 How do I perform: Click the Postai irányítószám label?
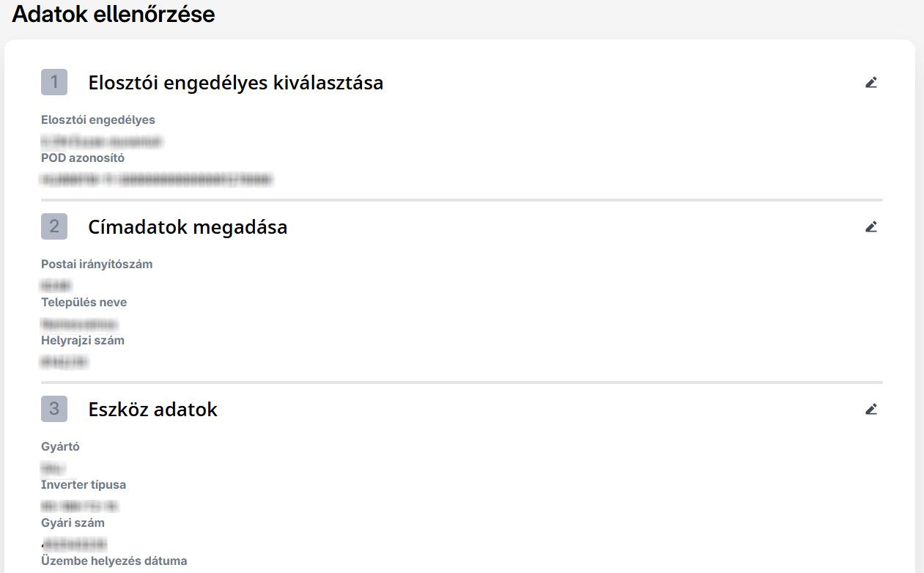click(97, 265)
